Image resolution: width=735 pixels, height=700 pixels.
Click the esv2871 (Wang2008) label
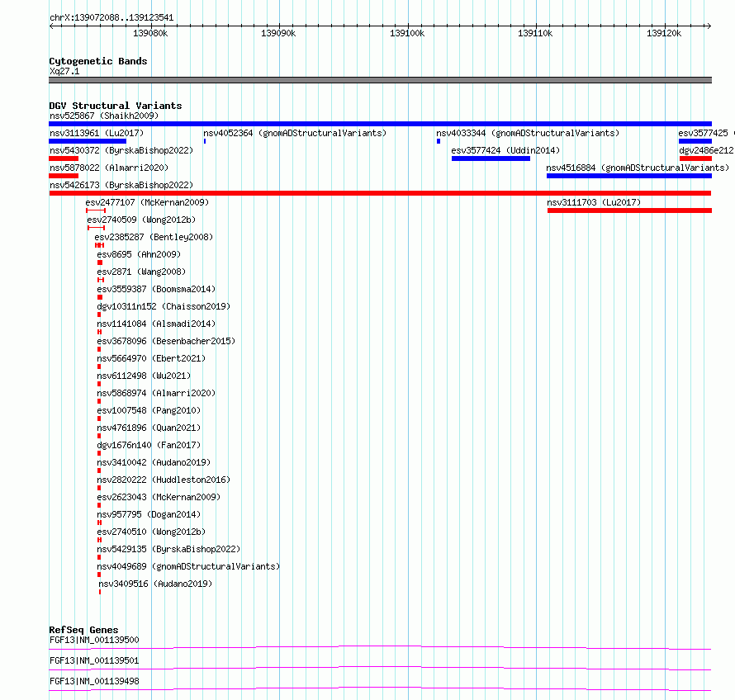pos(141,272)
